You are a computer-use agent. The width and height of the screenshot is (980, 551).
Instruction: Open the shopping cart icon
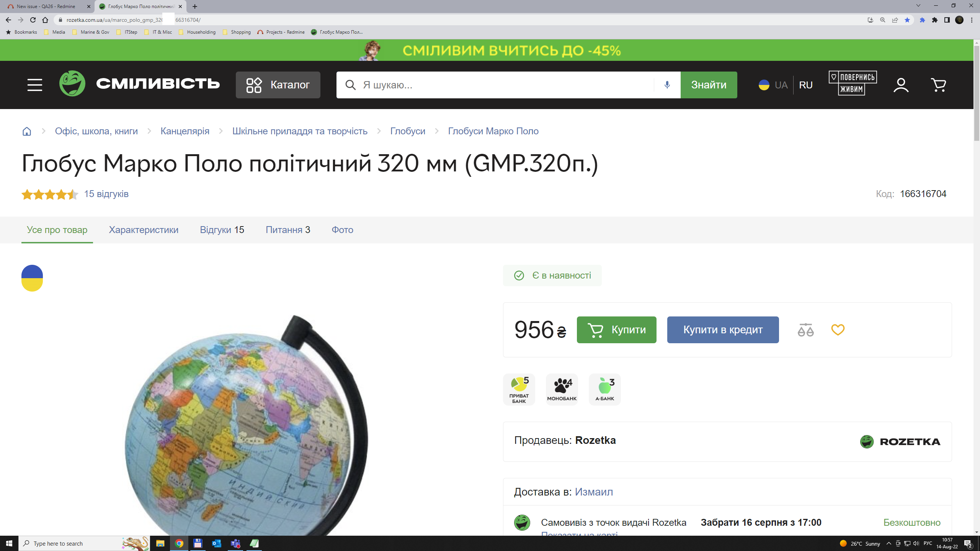[x=938, y=85]
